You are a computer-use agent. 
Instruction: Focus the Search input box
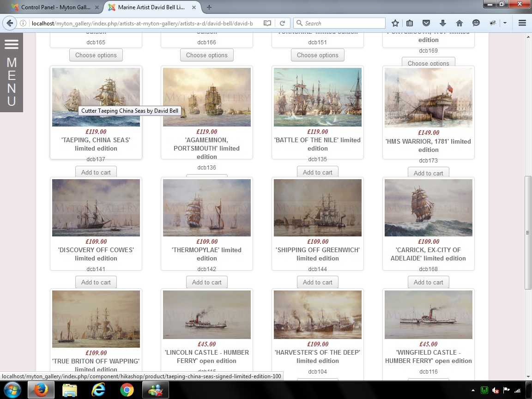[x=339, y=23]
